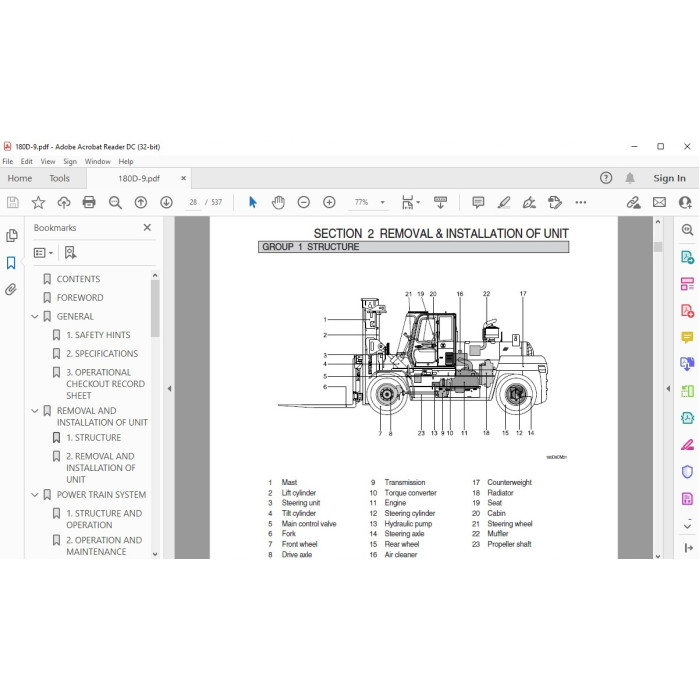The width and height of the screenshot is (700, 700).
Task: Enable scrolling mode keyboard icon
Action: point(440,202)
